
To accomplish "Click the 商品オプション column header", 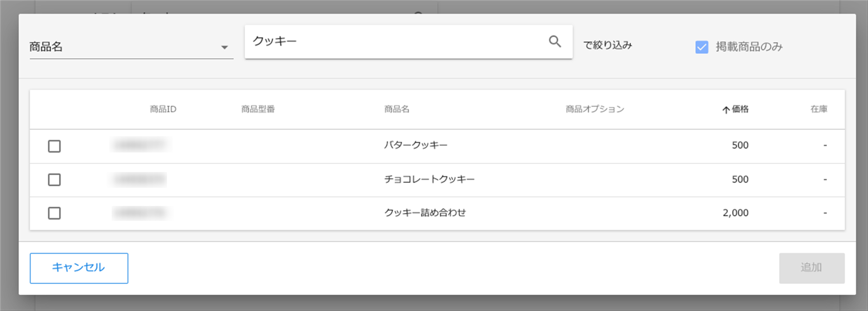I will pyautogui.click(x=595, y=109).
